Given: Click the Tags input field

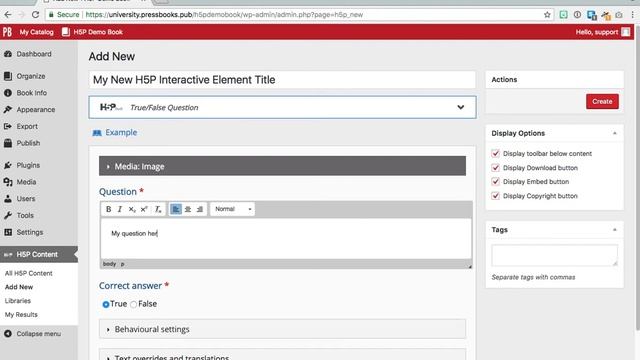Looking at the screenshot, I should pos(554,256).
